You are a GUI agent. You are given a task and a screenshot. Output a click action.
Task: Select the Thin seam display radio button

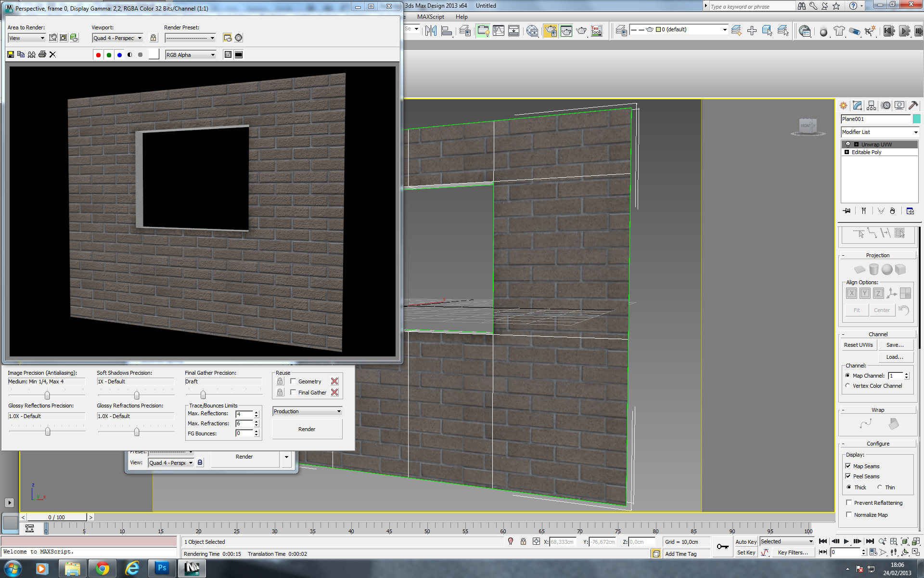pyautogui.click(x=879, y=487)
